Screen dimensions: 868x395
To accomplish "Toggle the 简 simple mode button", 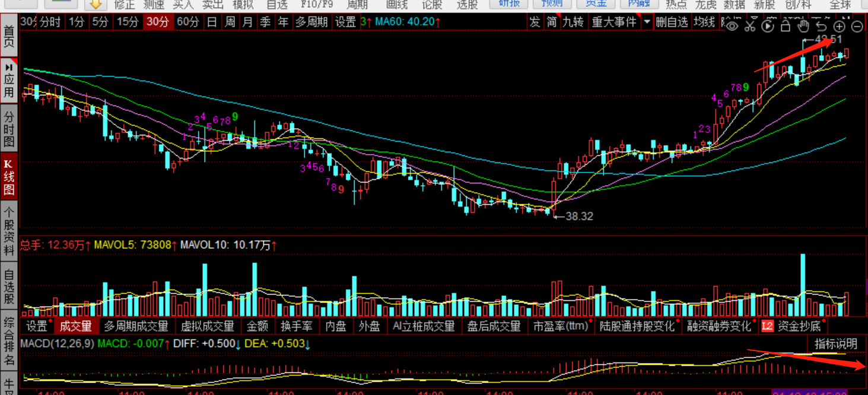I will point(552,22).
